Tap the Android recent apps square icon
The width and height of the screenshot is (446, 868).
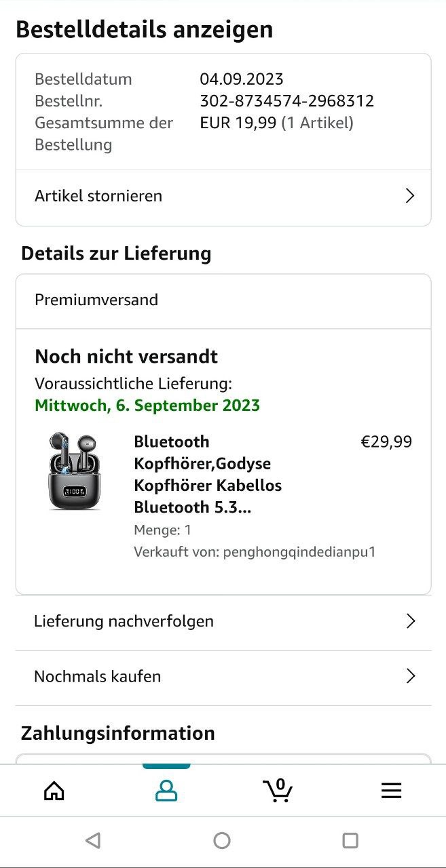tap(350, 841)
